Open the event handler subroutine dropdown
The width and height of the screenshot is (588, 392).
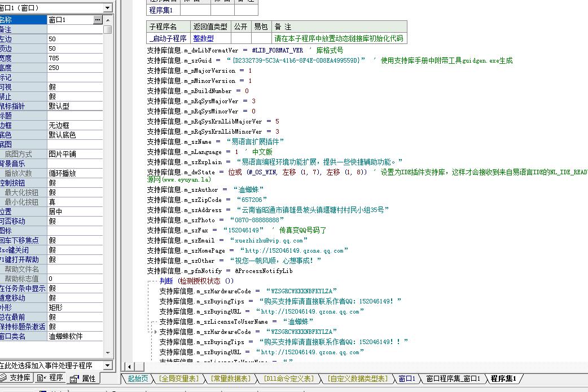pyautogui.click(x=108, y=365)
